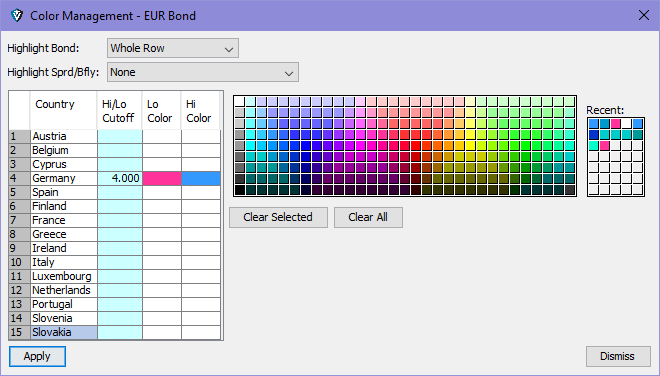
Task: Select the Slovenia country cell
Action: pyautogui.click(x=64, y=318)
